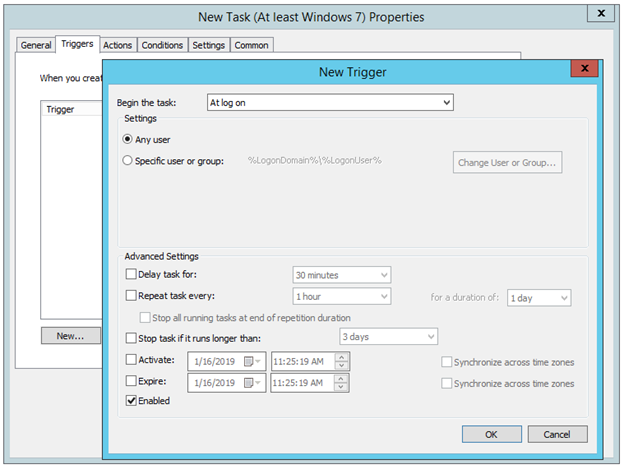Screen dimensions: 624x469
Task: Select the Specific user or group radio
Action: 127,161
